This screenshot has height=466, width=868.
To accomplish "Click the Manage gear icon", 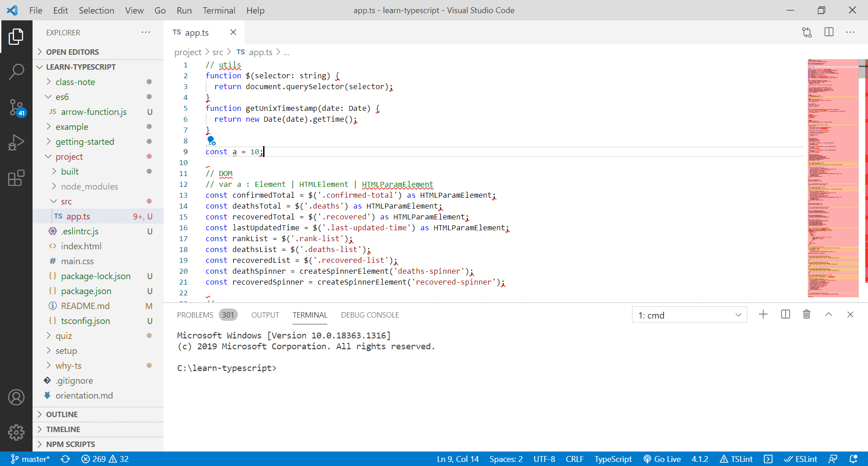I will tap(16, 433).
